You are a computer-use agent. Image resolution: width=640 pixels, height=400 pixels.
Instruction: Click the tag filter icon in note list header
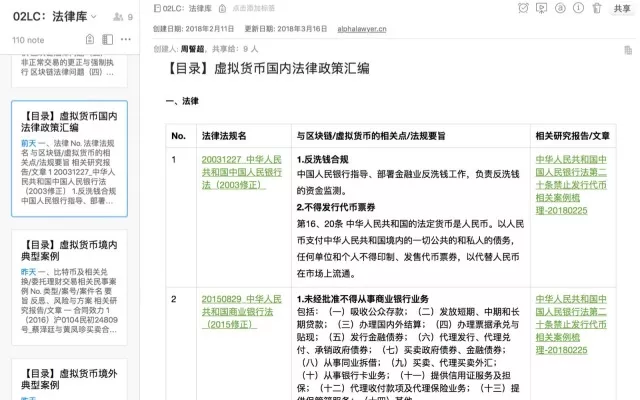[x=90, y=39]
